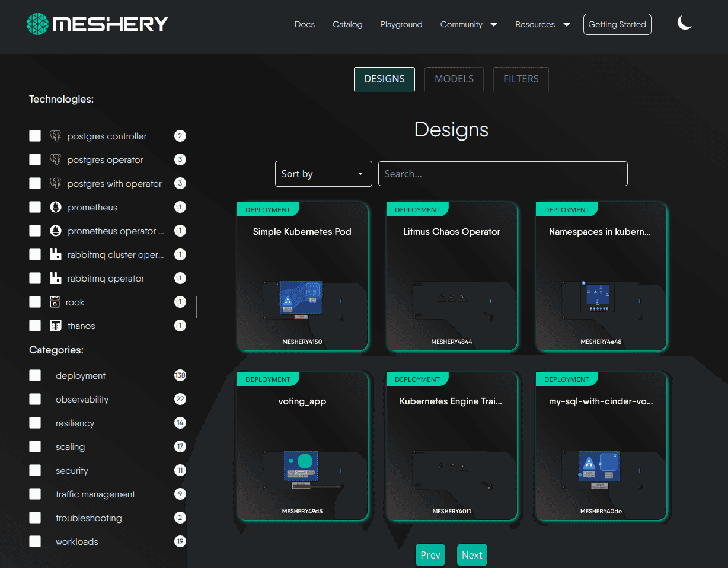Toggle dark mode moon icon
The width and height of the screenshot is (728, 568).
(x=685, y=23)
